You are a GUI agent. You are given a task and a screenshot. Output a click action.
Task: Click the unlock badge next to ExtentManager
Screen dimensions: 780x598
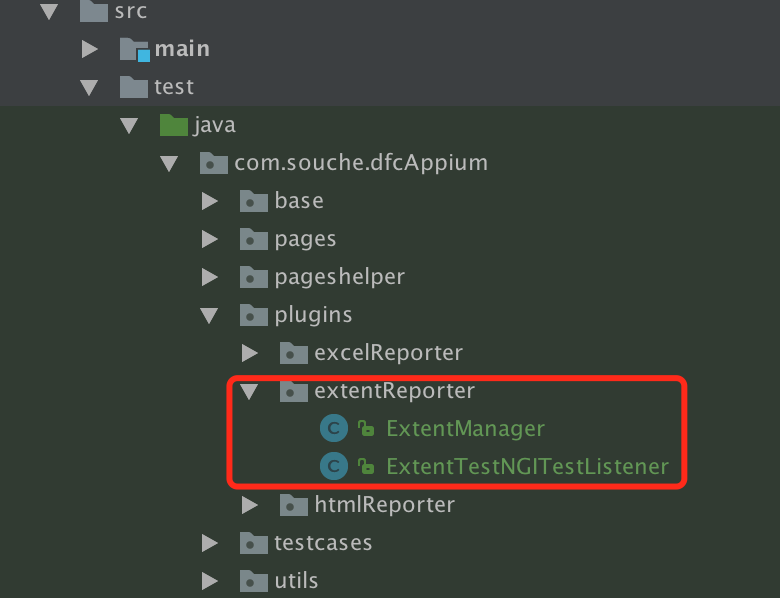coord(366,428)
